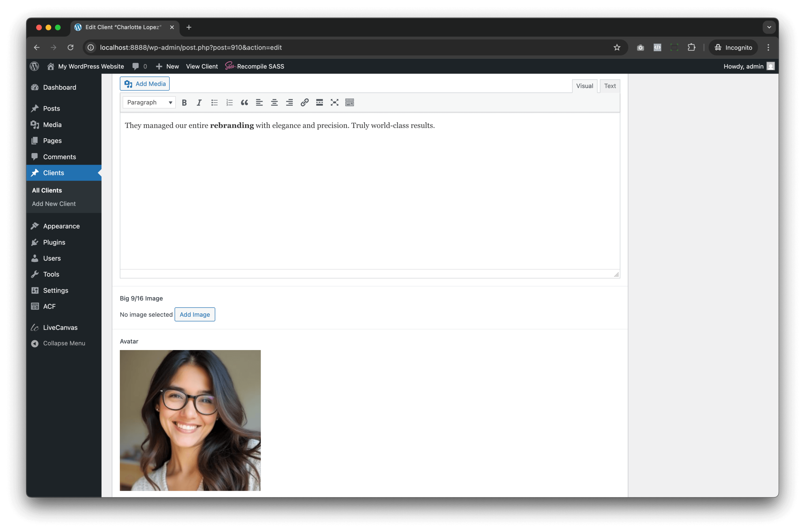
Task: Enter distraction-free fullscreen editor mode
Action: click(335, 102)
